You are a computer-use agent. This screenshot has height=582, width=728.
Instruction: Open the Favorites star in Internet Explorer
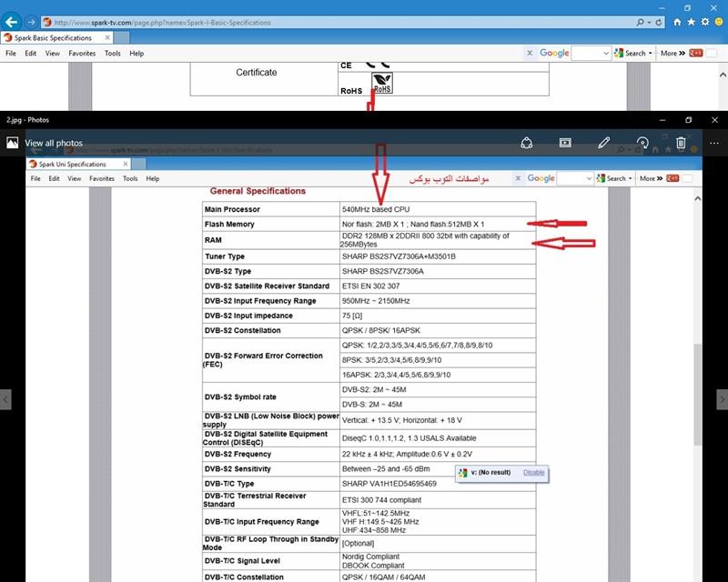point(692,22)
